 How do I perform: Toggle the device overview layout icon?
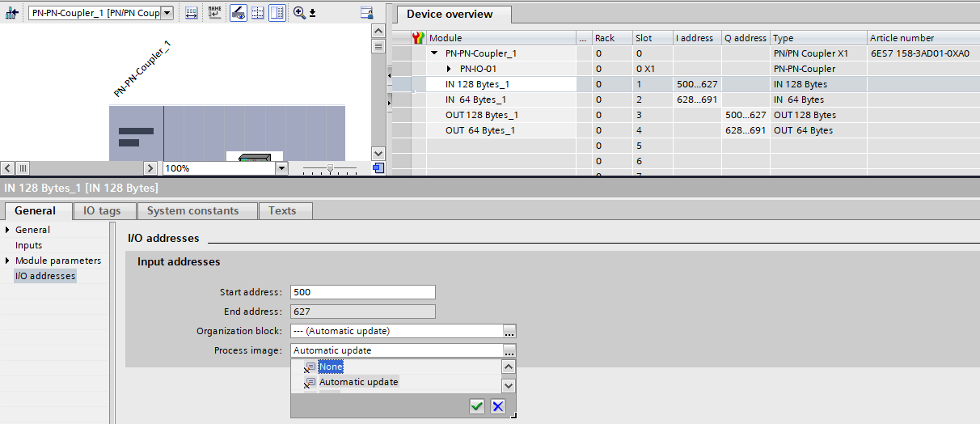pos(277,13)
